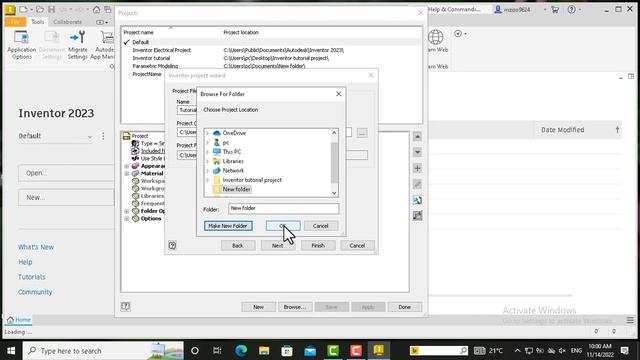Select Network icon in folder tree
This screenshot has width=640, height=360.
point(217,171)
